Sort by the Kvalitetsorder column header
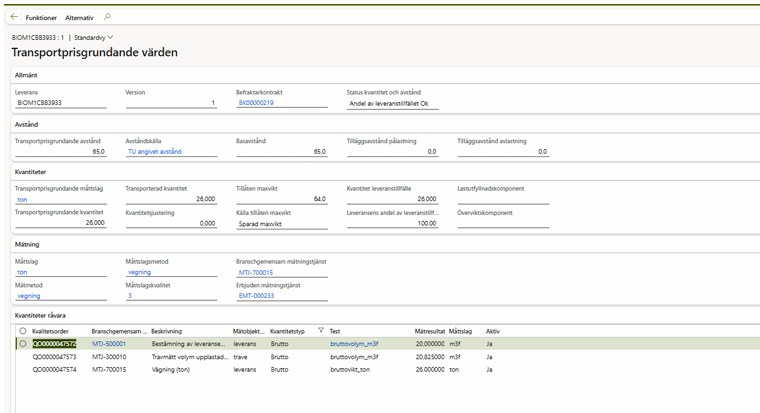This screenshot has height=413, width=760. [x=52, y=330]
